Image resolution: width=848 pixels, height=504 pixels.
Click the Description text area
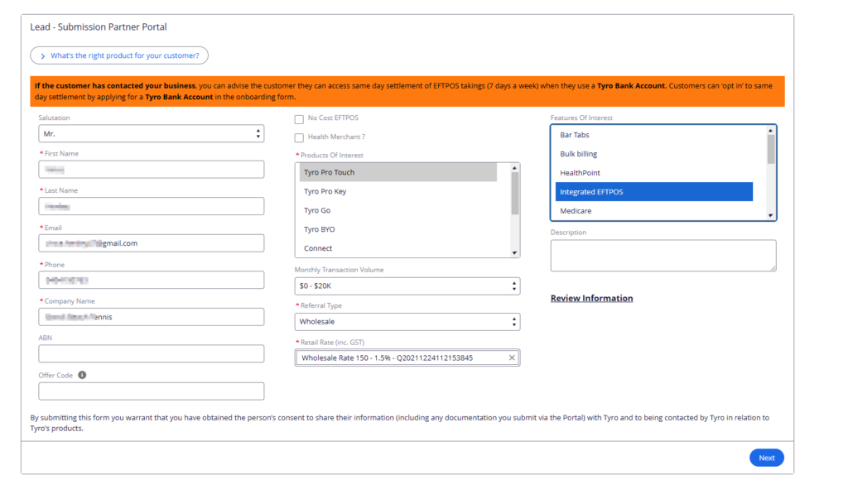coord(663,256)
